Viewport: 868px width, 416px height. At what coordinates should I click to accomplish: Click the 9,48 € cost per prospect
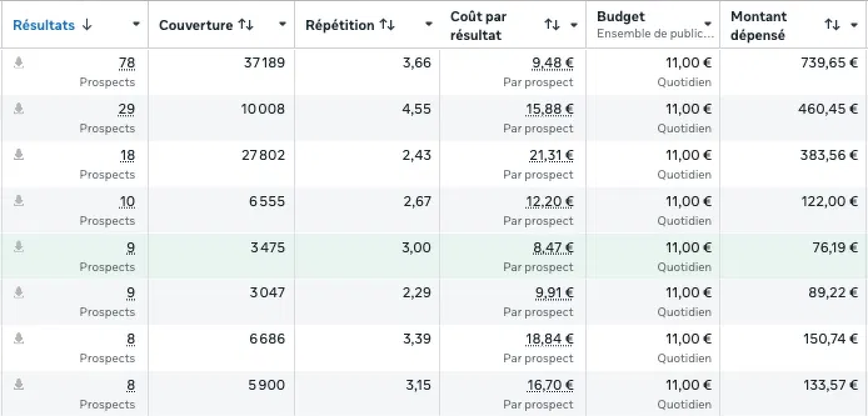pyautogui.click(x=553, y=63)
